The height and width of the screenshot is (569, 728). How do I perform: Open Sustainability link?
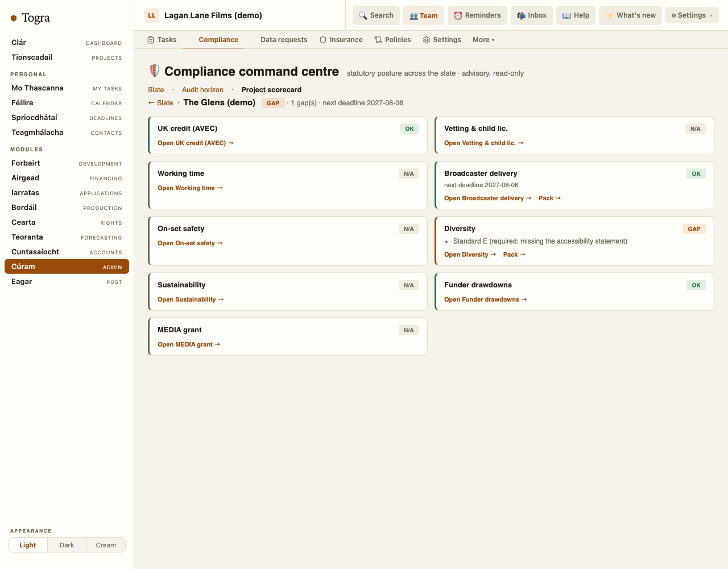click(x=191, y=299)
